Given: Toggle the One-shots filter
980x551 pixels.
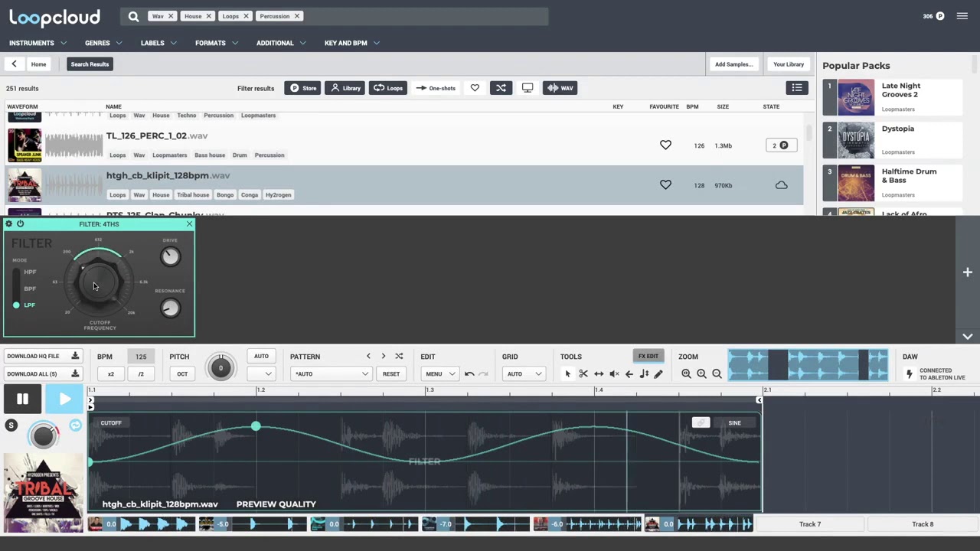Looking at the screenshot, I should (x=436, y=88).
